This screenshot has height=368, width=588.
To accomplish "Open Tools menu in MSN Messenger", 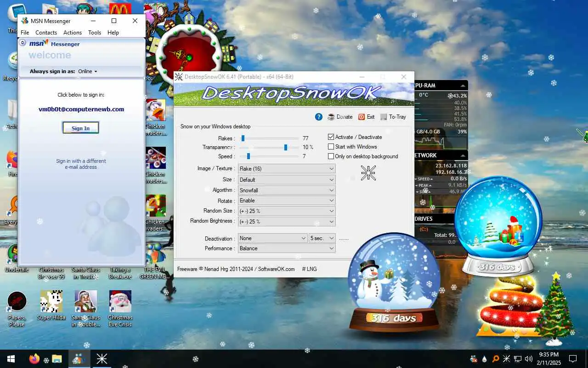I will point(95,33).
